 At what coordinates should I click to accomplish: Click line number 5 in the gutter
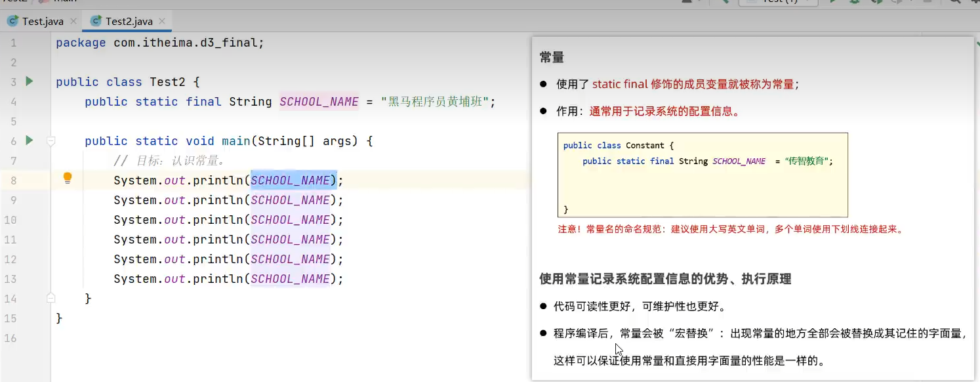click(x=14, y=121)
